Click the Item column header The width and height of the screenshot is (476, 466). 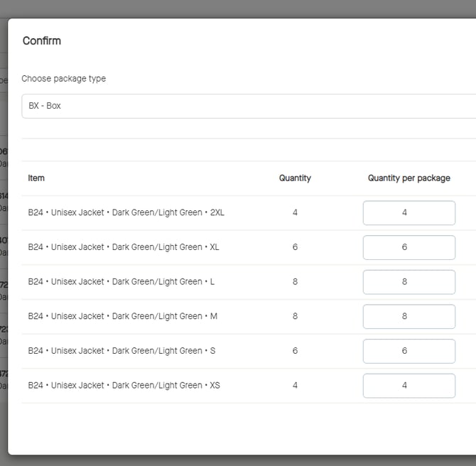coord(36,178)
